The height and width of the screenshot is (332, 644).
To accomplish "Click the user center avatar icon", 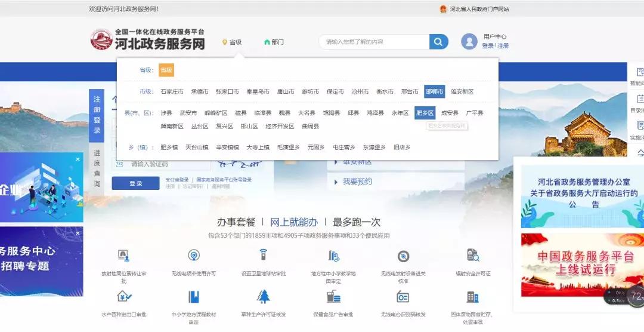I will (469, 42).
